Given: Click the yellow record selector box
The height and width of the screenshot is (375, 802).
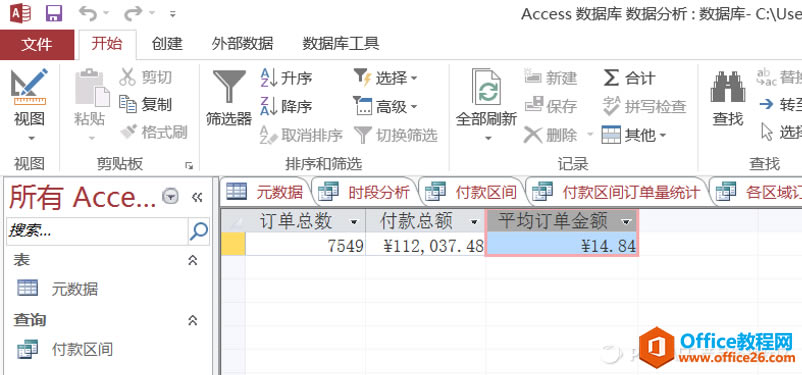Looking at the screenshot, I should point(233,245).
